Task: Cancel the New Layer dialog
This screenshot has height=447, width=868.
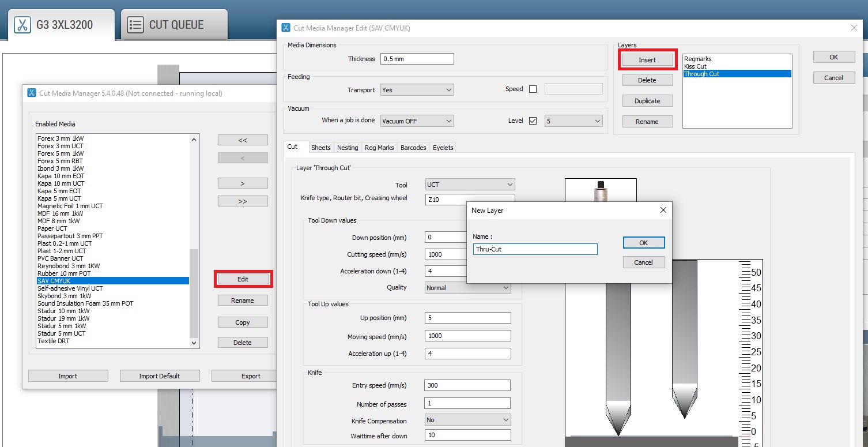Action: coord(644,262)
